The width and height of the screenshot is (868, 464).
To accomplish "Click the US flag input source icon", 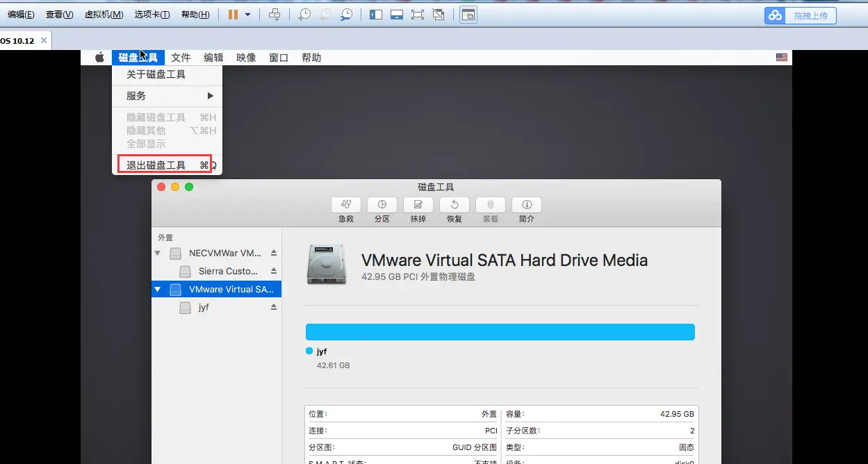I will coord(782,58).
